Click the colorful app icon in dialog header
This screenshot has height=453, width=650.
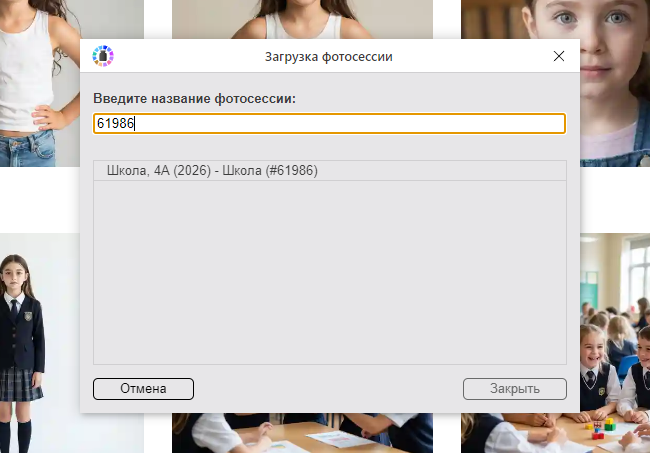(x=103, y=57)
